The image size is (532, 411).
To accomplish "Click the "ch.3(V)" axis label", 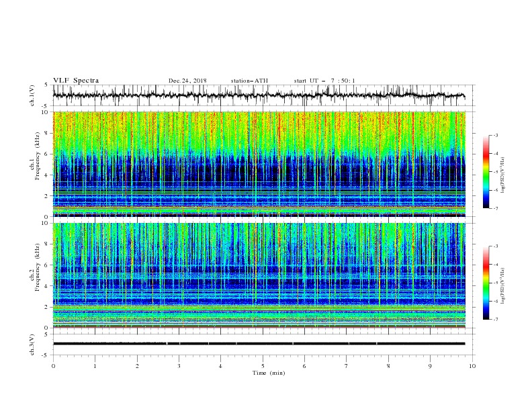I will pos(32,345).
